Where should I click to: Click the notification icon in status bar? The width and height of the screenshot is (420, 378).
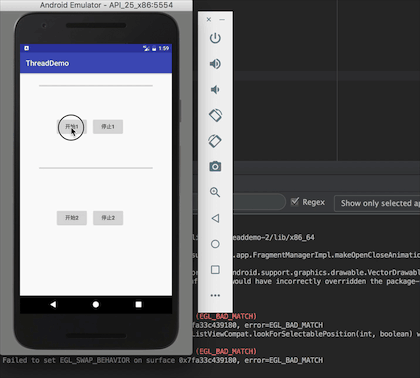27,48
